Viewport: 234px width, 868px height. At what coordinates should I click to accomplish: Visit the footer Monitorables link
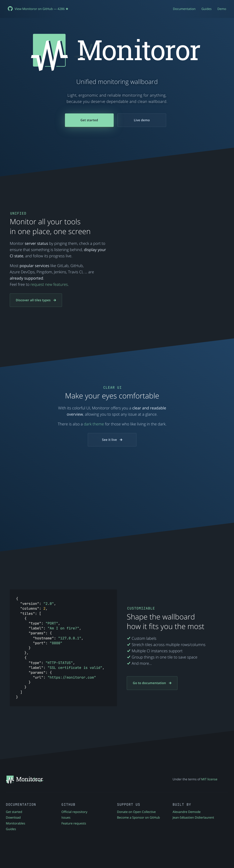(x=15, y=823)
